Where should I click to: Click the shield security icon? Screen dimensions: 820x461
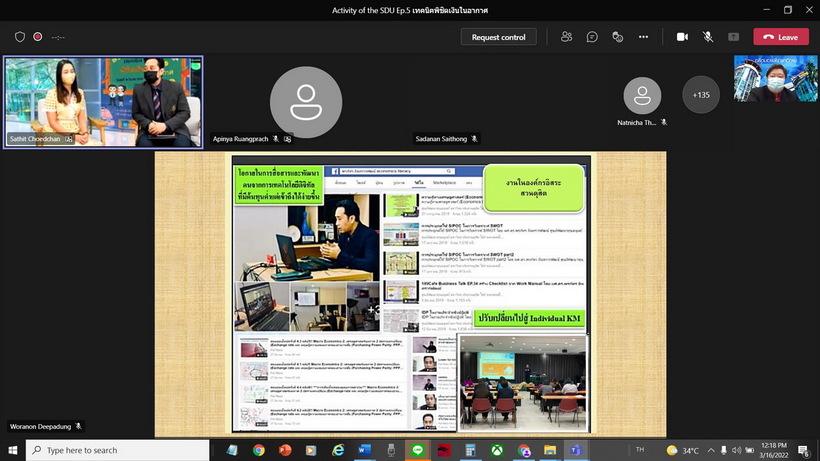tap(20, 37)
